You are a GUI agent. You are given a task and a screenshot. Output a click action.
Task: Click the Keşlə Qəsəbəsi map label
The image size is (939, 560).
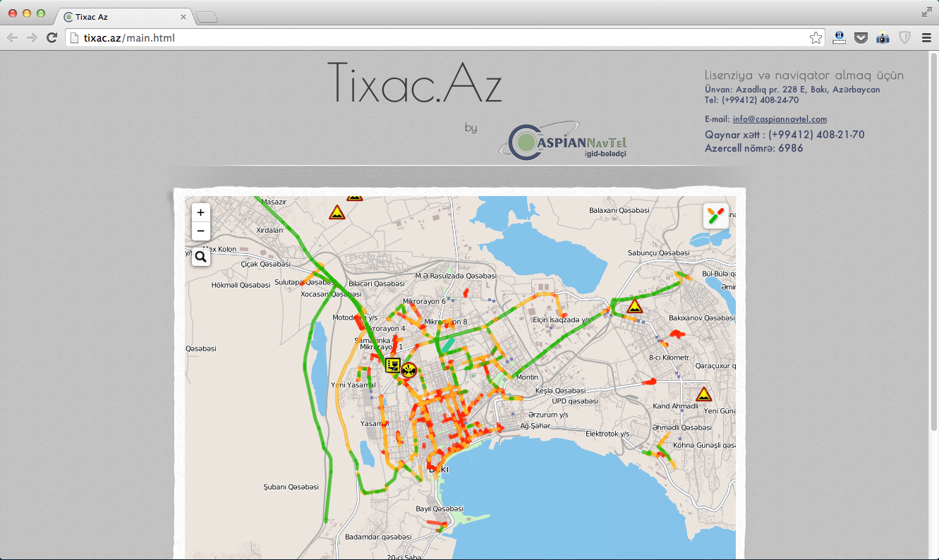(560, 391)
